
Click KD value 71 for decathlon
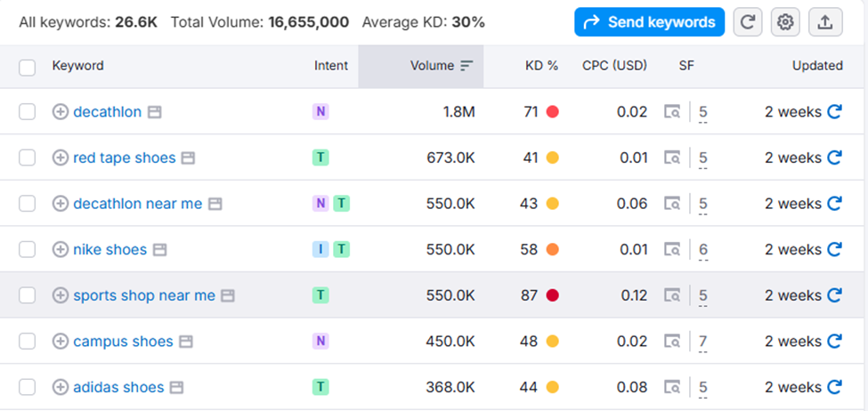(x=531, y=112)
